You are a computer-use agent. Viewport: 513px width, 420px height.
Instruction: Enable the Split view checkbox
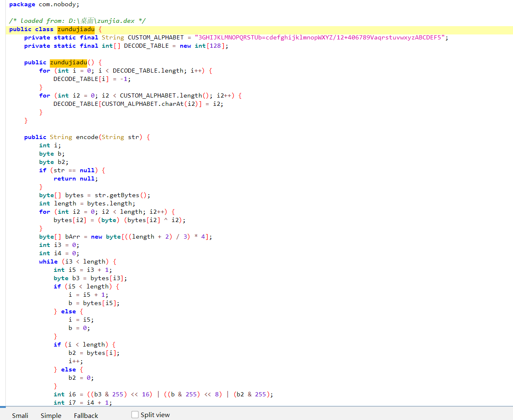(x=134, y=414)
